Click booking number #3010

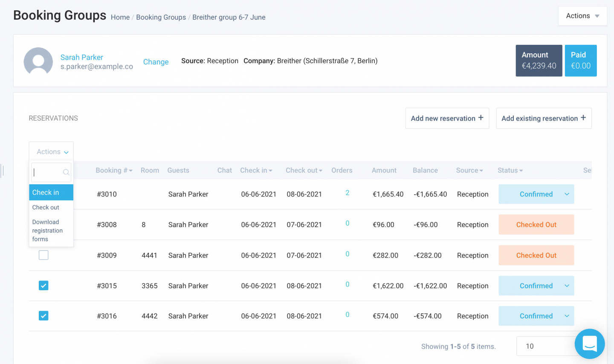pos(107,194)
